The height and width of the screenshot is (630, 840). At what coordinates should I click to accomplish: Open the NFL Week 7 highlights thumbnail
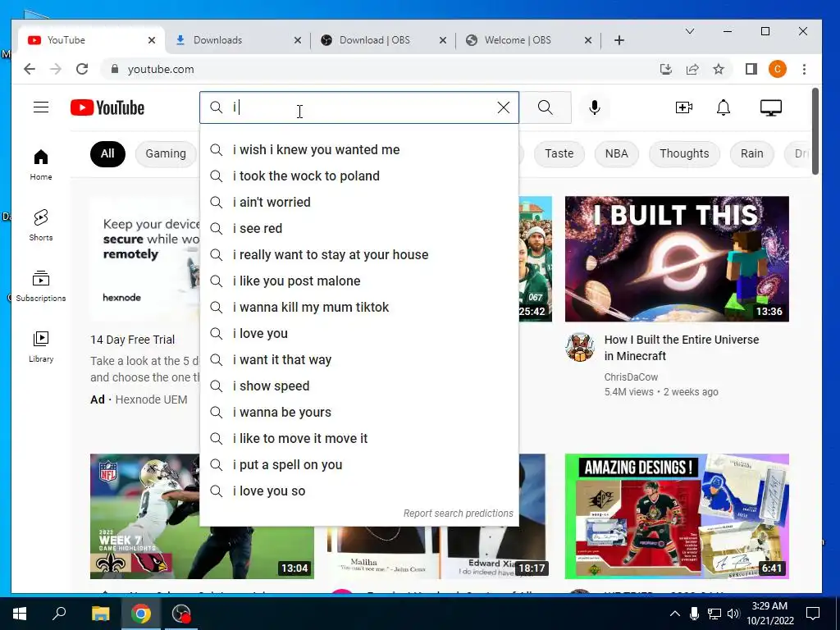tap(145, 517)
